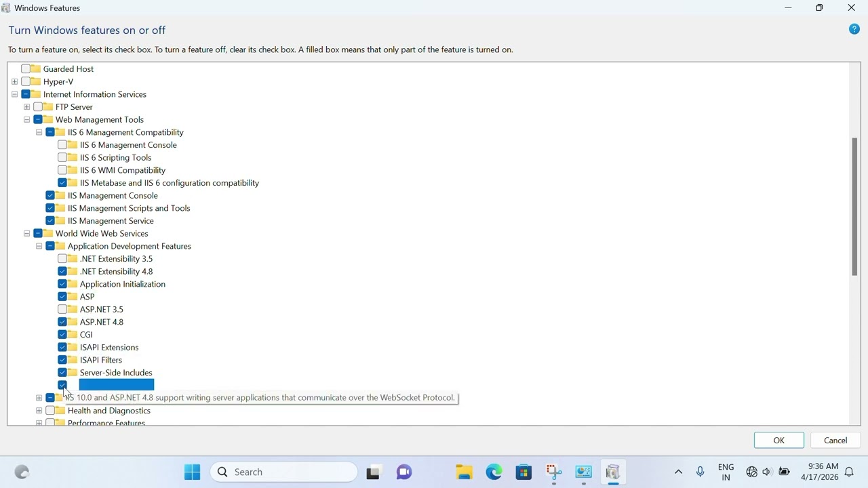868x488 pixels.
Task: Launch Microsoft Edge from the taskbar
Action: click(x=494, y=472)
